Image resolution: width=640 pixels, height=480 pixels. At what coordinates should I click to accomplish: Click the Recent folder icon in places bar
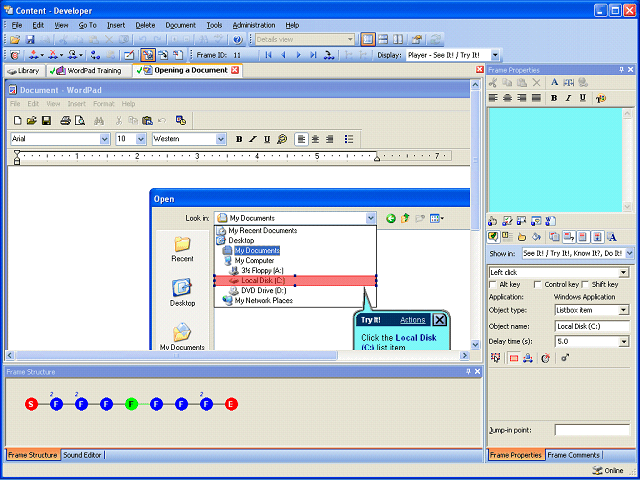pyautogui.click(x=182, y=249)
